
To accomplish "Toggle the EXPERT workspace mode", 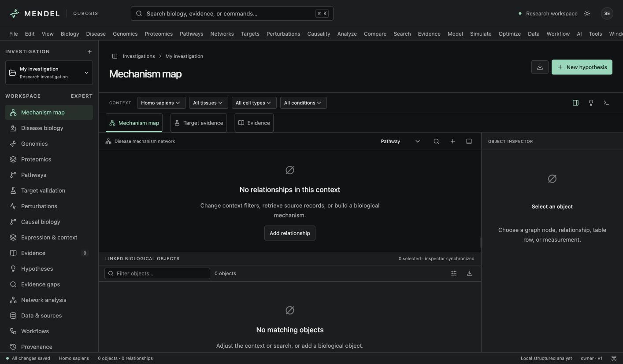I will pos(82,96).
